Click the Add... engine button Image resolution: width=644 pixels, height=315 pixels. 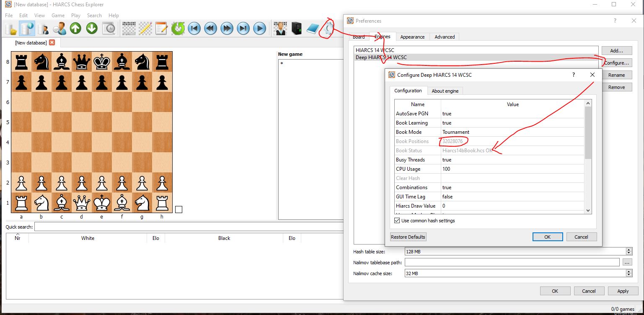[x=617, y=50]
